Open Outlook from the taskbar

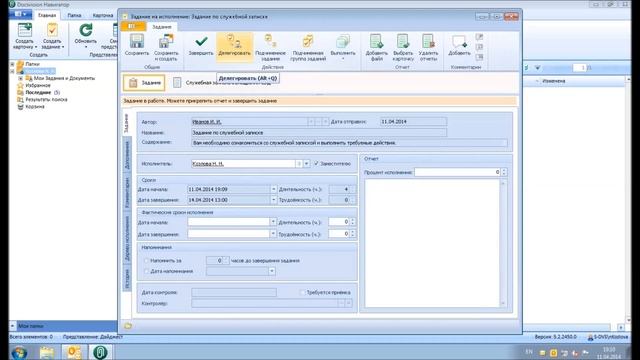click(x=74, y=352)
